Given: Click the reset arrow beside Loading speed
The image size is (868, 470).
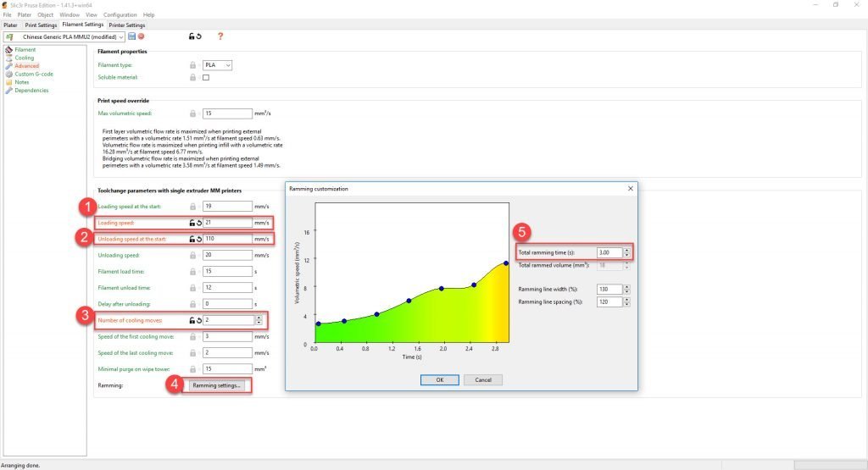Looking at the screenshot, I should coord(199,223).
